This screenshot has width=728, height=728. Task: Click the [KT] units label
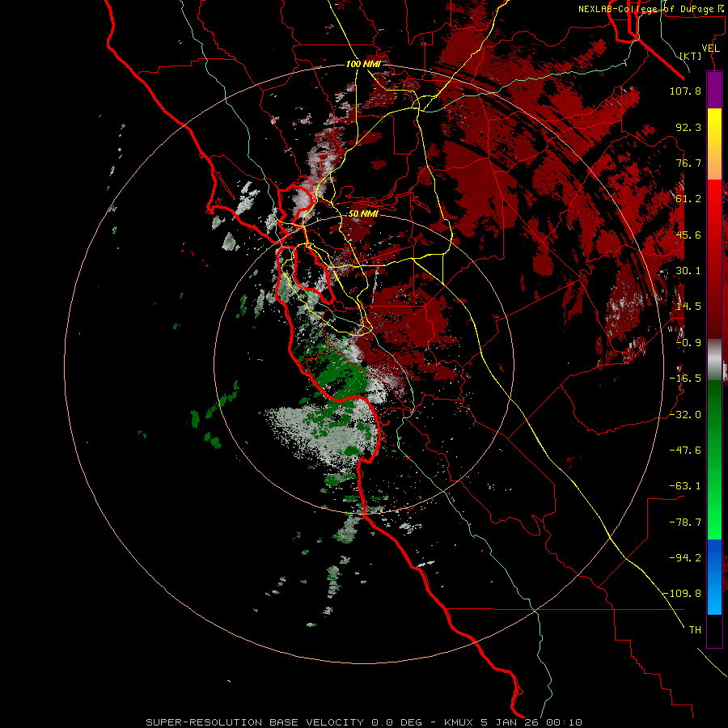click(x=691, y=56)
